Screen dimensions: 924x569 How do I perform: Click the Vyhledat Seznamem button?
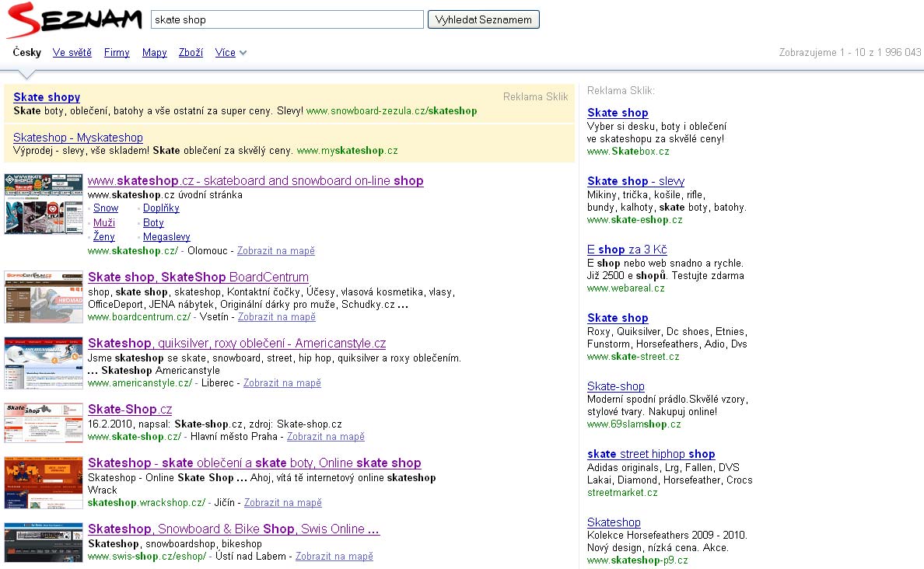(x=483, y=19)
